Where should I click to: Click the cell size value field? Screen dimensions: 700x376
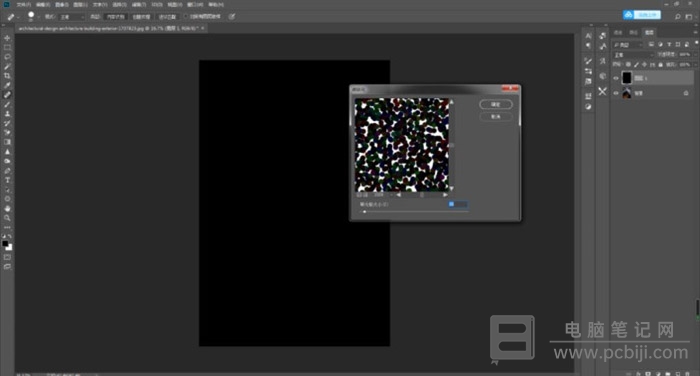click(x=458, y=204)
